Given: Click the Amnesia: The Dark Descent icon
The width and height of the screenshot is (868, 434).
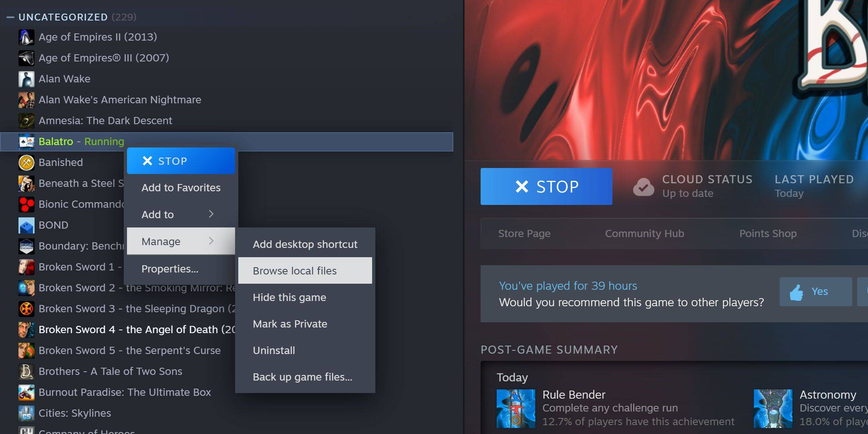Looking at the screenshot, I should [x=26, y=120].
